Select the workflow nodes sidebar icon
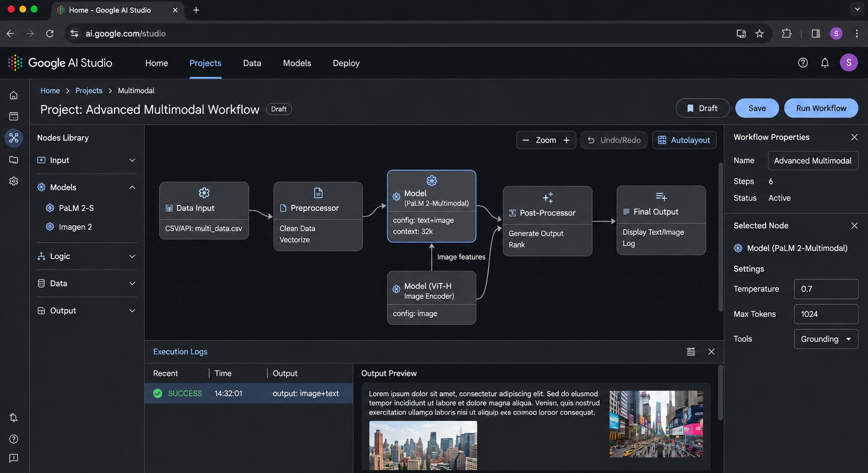Image resolution: width=868 pixels, height=473 pixels. 14,138
